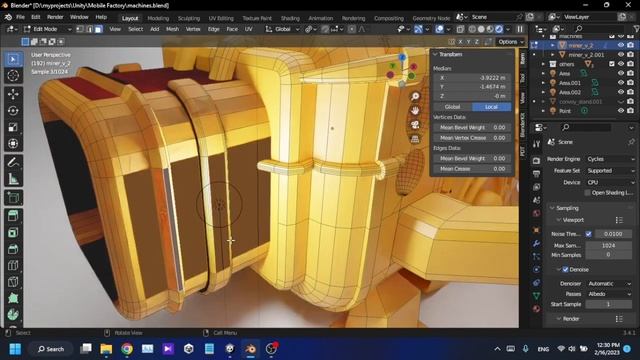This screenshot has width=640, height=360.
Task: Hide the Area.001 light with eye icon
Action: tap(621, 83)
